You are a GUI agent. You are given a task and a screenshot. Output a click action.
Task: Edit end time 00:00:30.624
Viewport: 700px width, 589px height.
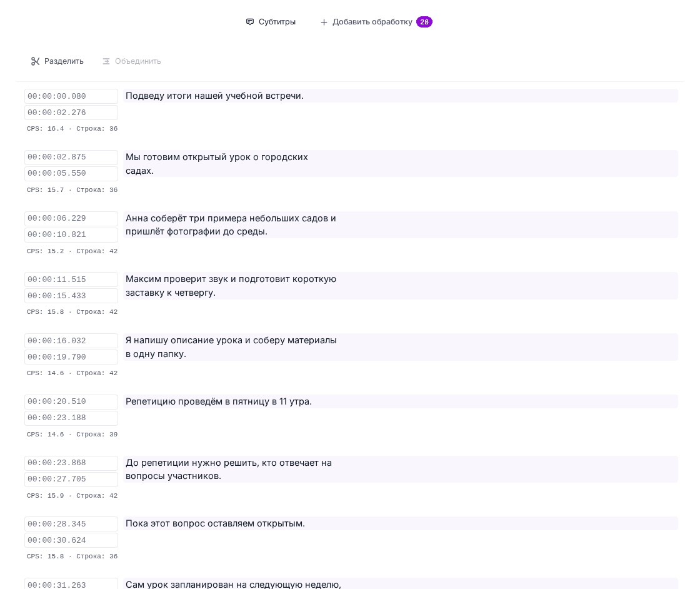[71, 540]
